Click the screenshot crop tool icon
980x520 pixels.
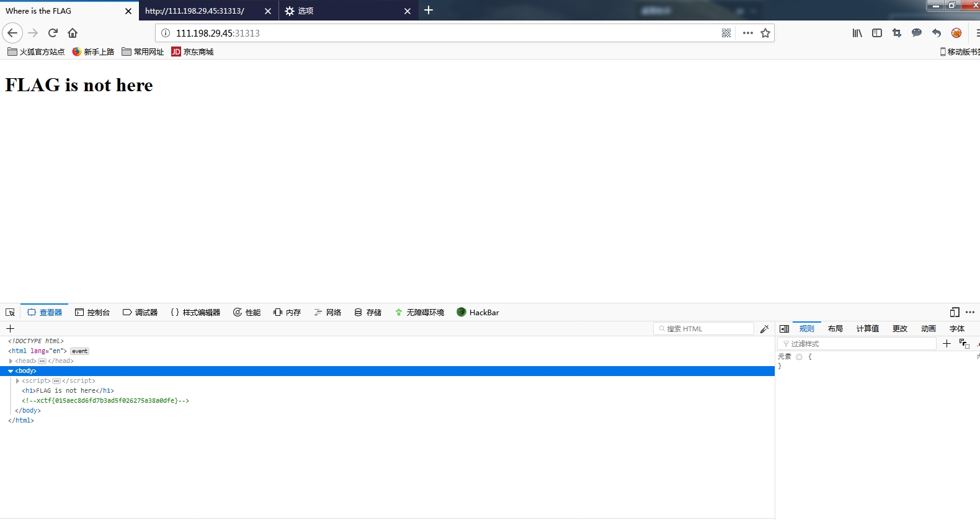[x=897, y=33]
